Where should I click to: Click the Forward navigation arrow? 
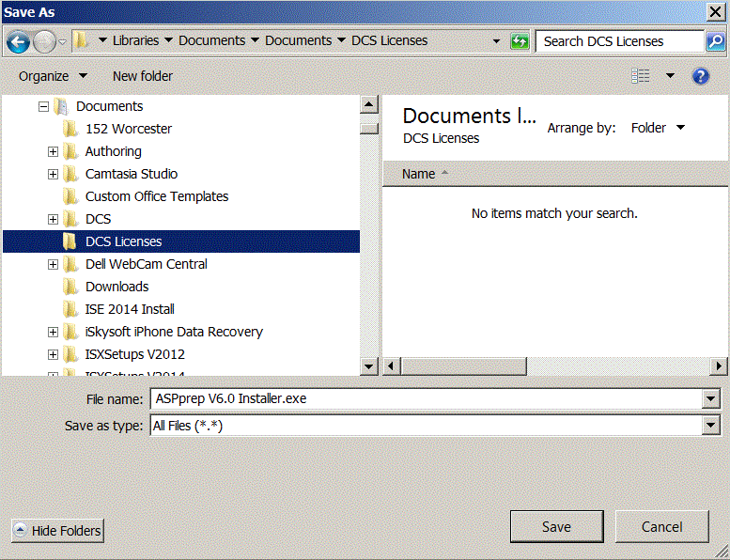click(x=45, y=42)
